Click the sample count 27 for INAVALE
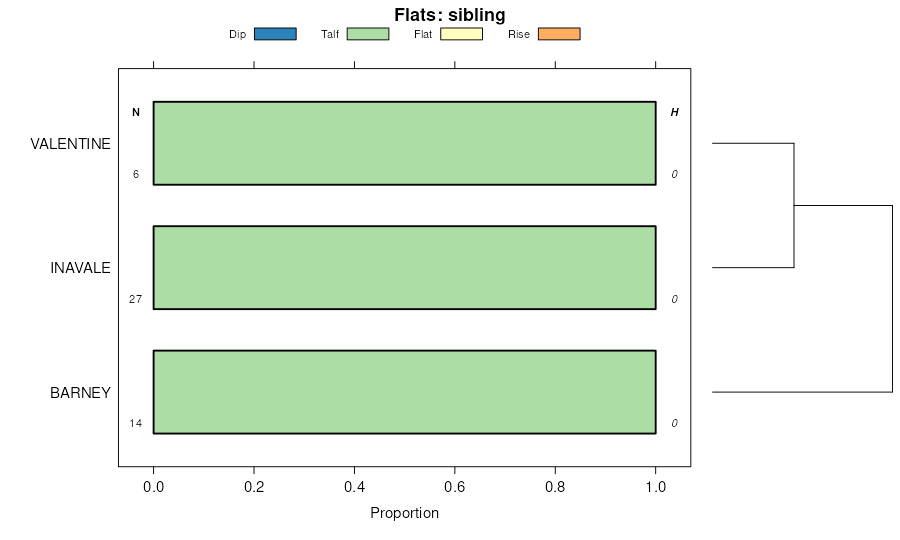Image resolution: width=900 pixels, height=540 pixels. pyautogui.click(x=135, y=299)
